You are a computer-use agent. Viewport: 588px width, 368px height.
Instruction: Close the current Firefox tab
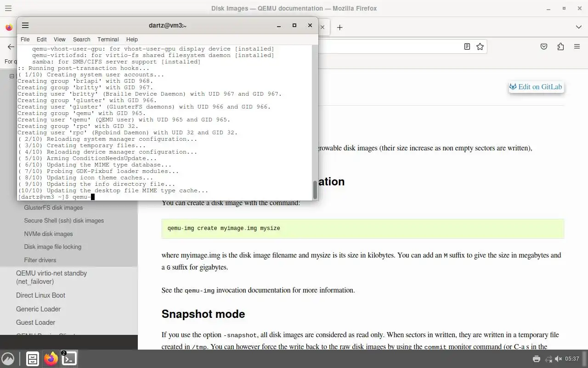pyautogui.click(x=322, y=27)
